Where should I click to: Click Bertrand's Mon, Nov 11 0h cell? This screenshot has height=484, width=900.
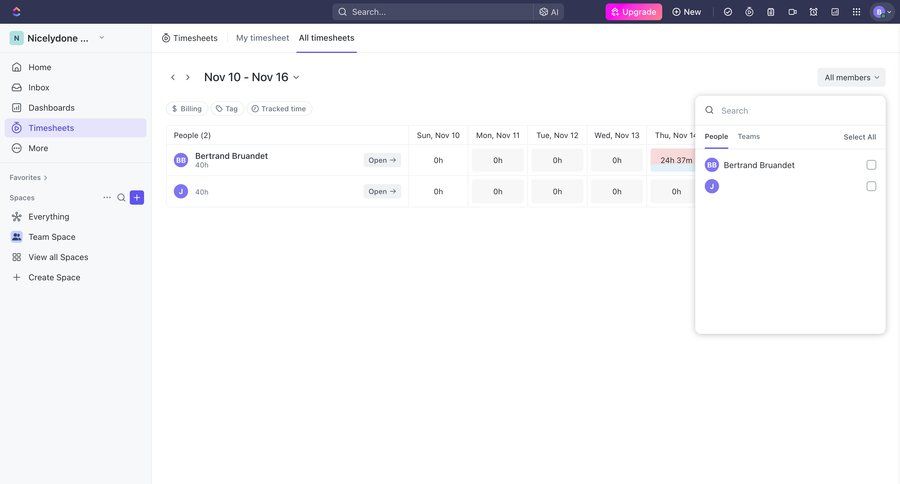click(498, 160)
